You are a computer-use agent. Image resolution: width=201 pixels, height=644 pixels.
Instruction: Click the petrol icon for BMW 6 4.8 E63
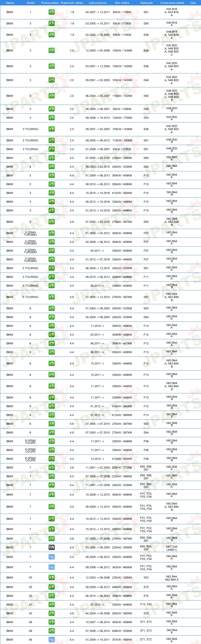(x=52, y=424)
